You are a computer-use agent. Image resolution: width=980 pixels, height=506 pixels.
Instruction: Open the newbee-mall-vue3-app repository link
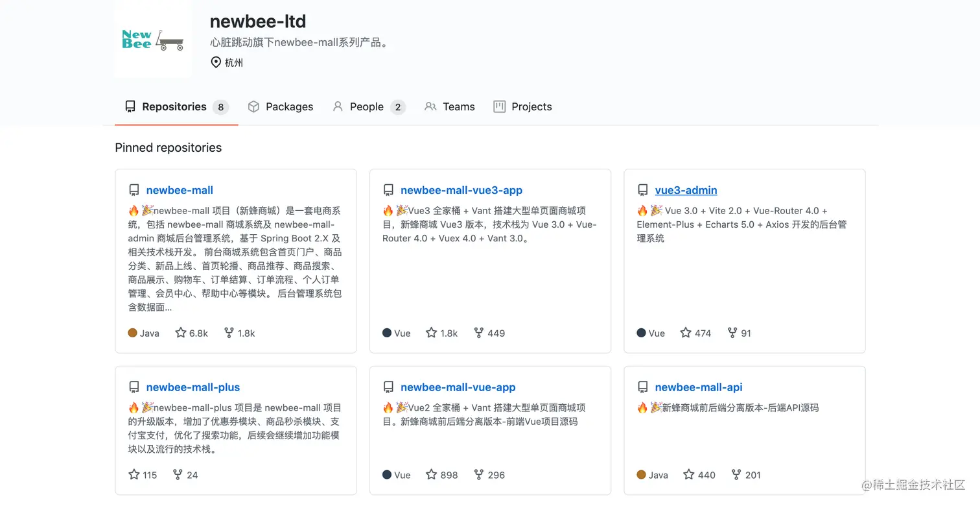(x=461, y=190)
